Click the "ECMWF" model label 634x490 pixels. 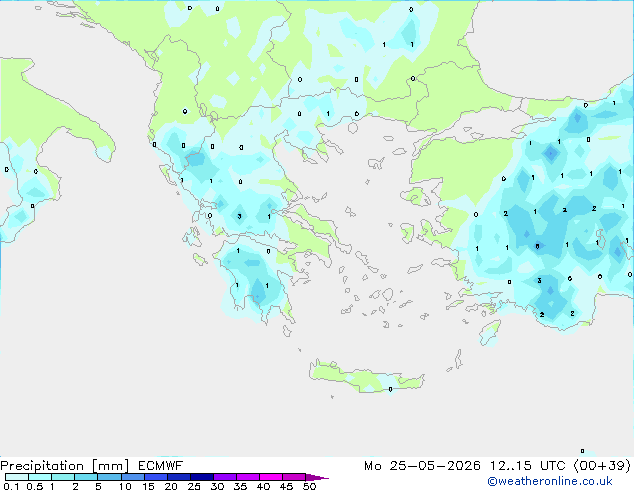[x=160, y=466]
